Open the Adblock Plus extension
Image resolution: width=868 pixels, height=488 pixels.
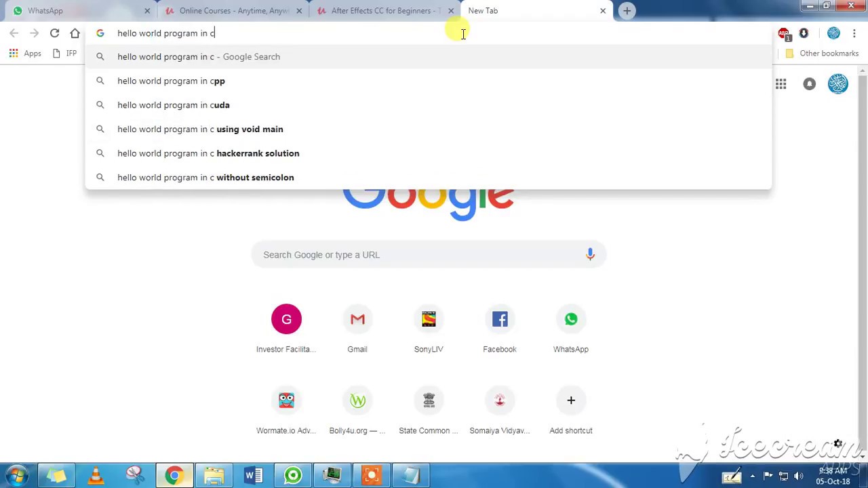pos(784,33)
